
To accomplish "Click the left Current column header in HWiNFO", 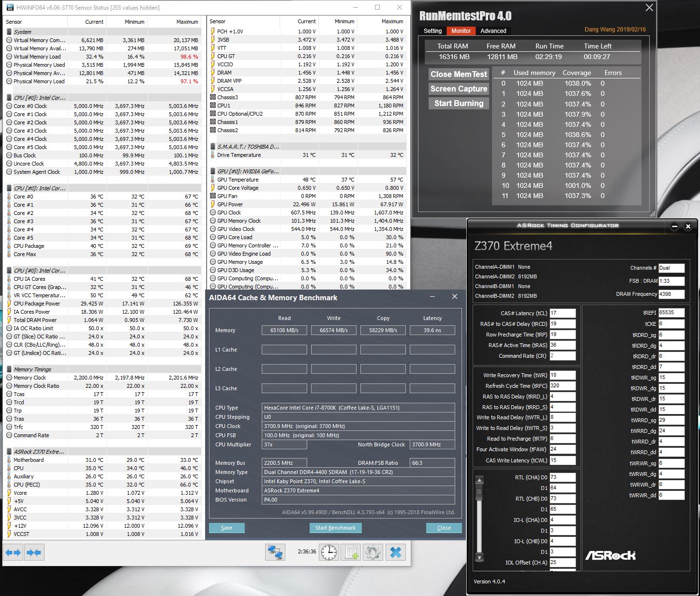I will 87,22.
